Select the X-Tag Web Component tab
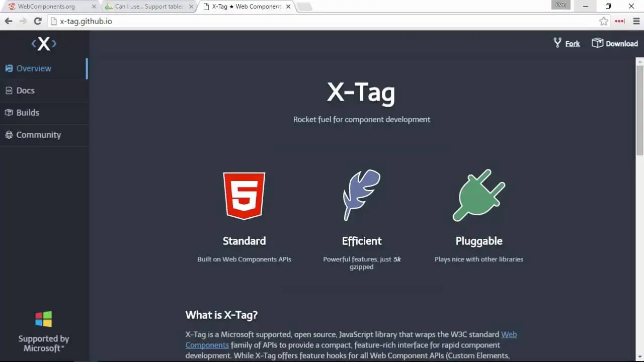 [x=247, y=7]
